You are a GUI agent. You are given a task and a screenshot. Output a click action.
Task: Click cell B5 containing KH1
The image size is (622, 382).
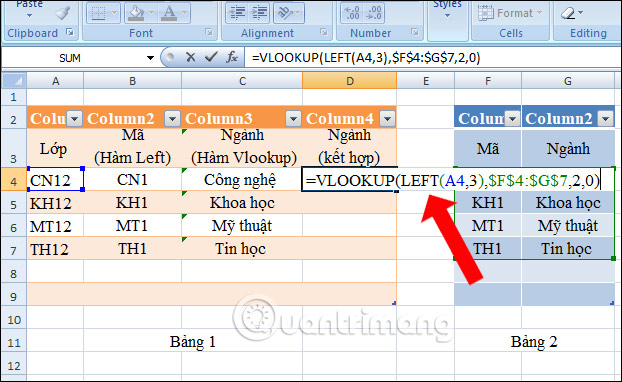pos(132,203)
